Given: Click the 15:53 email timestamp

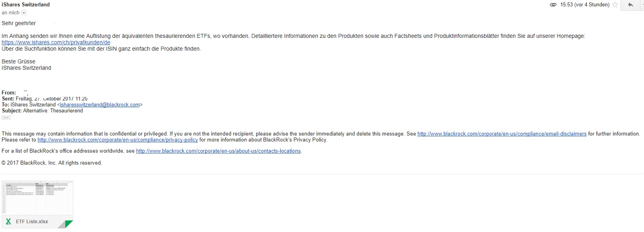Looking at the screenshot, I should (x=585, y=5).
